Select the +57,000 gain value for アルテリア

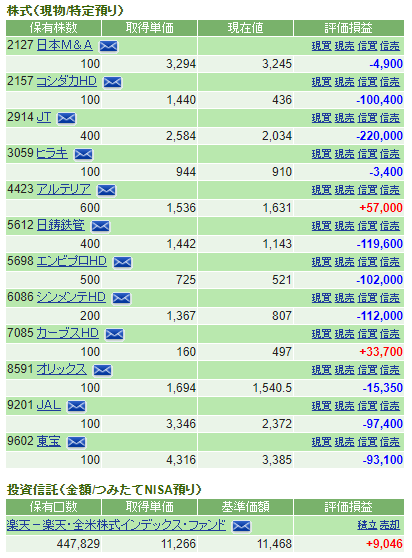point(381,207)
